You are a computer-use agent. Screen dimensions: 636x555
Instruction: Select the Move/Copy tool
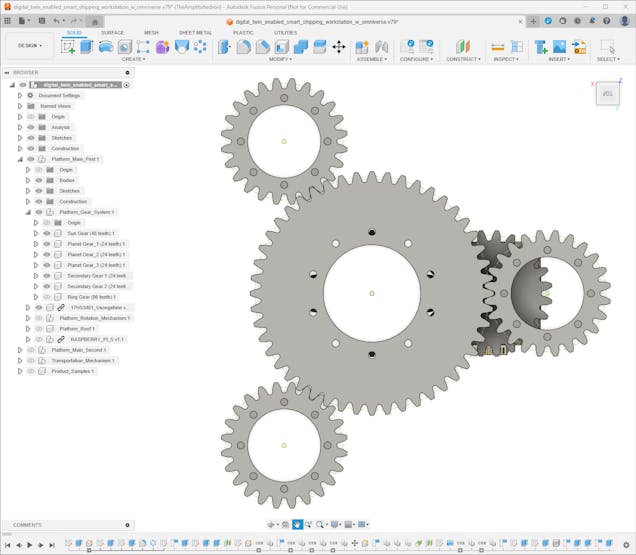pyautogui.click(x=339, y=46)
